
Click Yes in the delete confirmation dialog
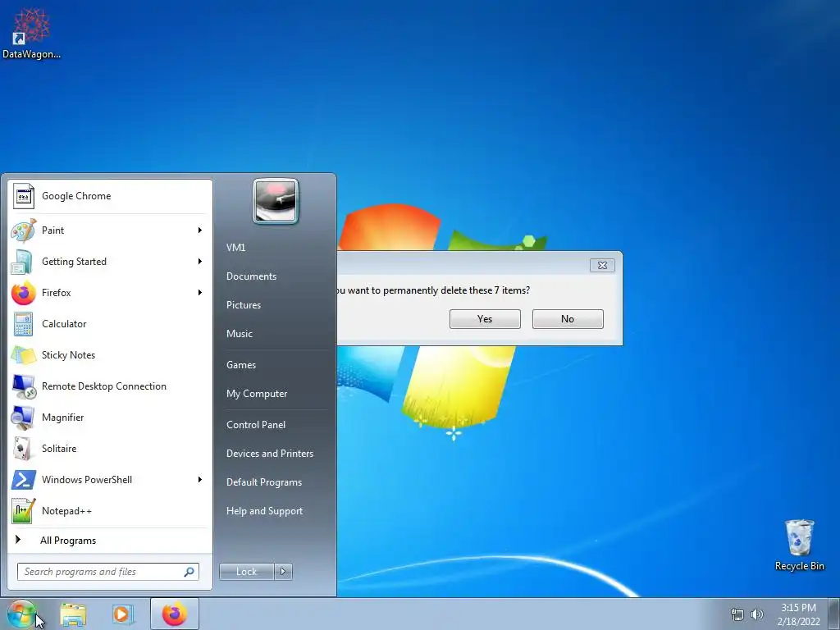click(485, 319)
